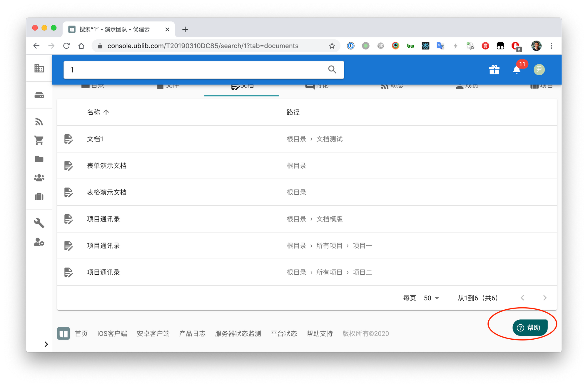Click the shopping cart sidebar icon

click(39, 140)
